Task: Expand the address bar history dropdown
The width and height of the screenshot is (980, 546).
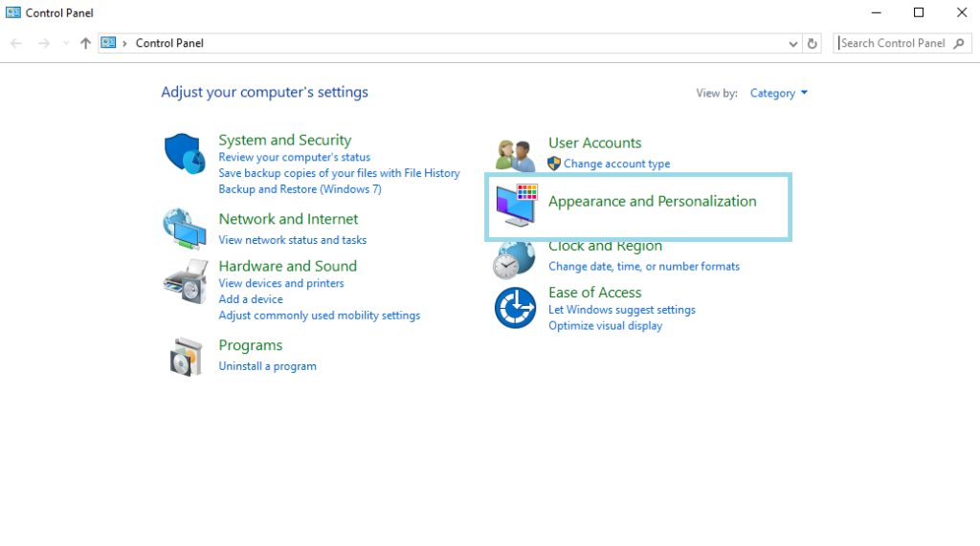Action: tap(792, 43)
